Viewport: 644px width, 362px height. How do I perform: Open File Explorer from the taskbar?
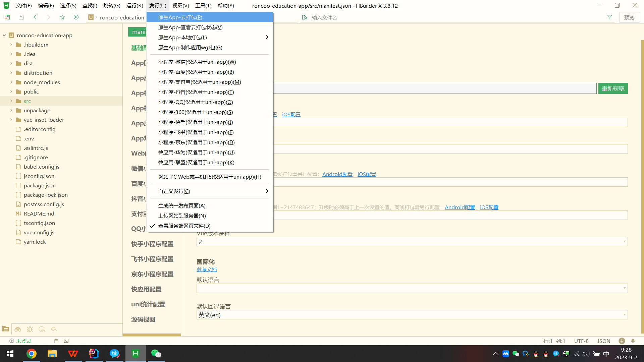pyautogui.click(x=52, y=354)
